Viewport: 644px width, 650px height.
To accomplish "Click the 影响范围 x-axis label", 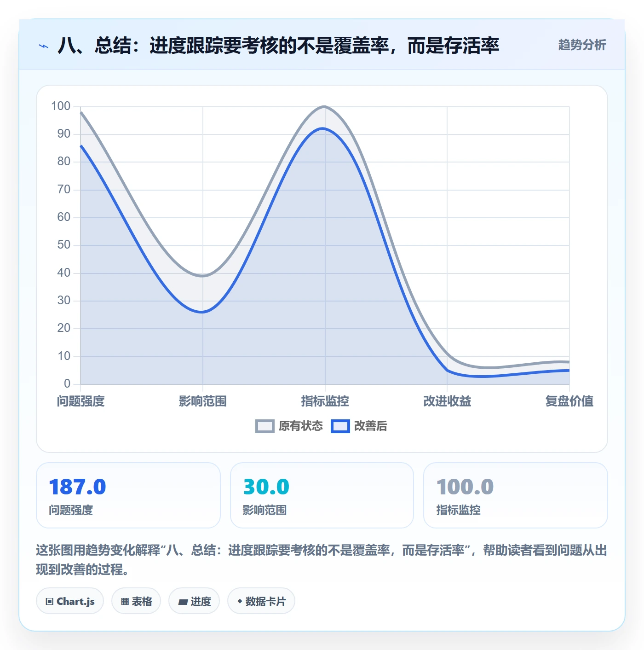I will click(x=203, y=401).
